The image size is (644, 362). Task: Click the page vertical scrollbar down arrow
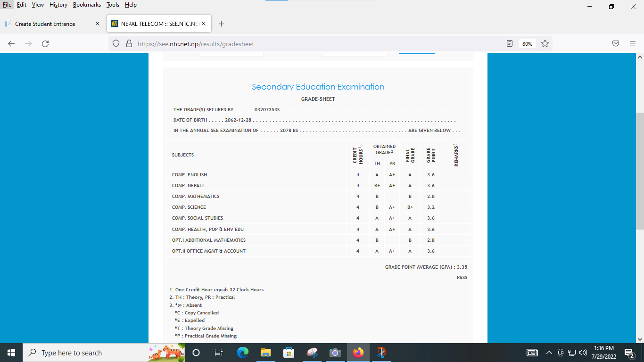640,339
